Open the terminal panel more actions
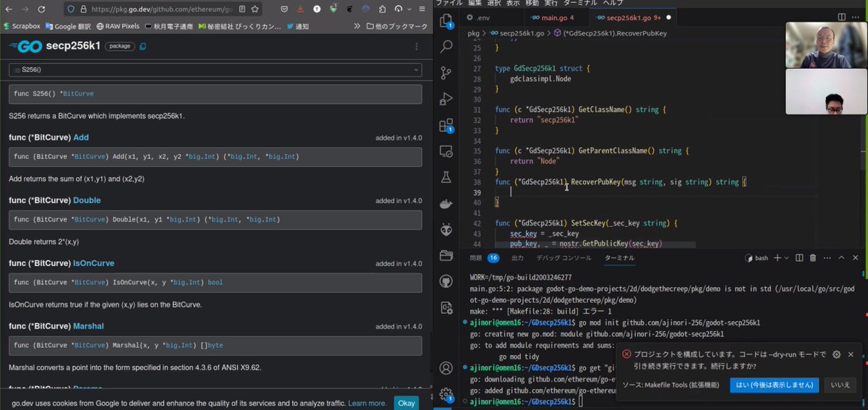The height and width of the screenshot is (410, 868). pos(827,257)
